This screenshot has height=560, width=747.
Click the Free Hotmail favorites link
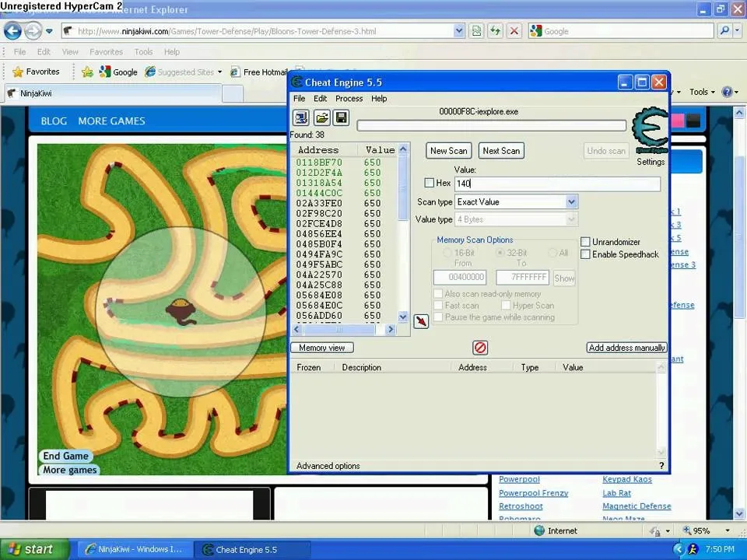click(260, 72)
